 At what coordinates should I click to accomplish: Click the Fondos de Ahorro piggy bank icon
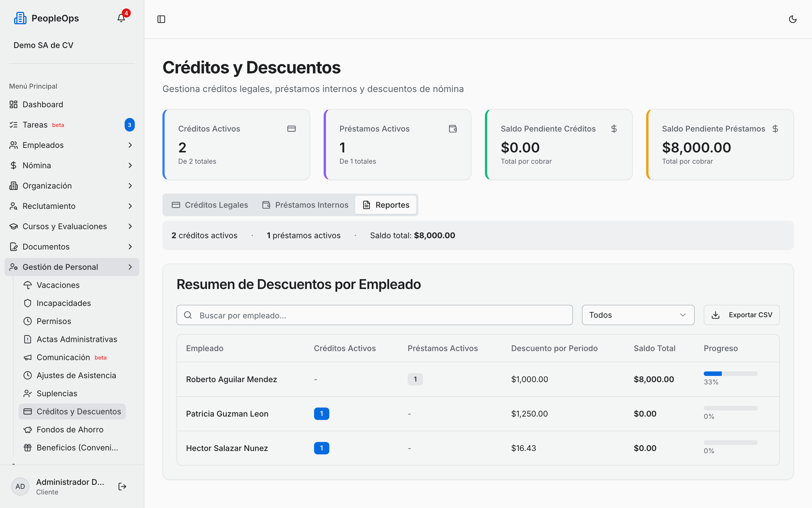(x=28, y=430)
